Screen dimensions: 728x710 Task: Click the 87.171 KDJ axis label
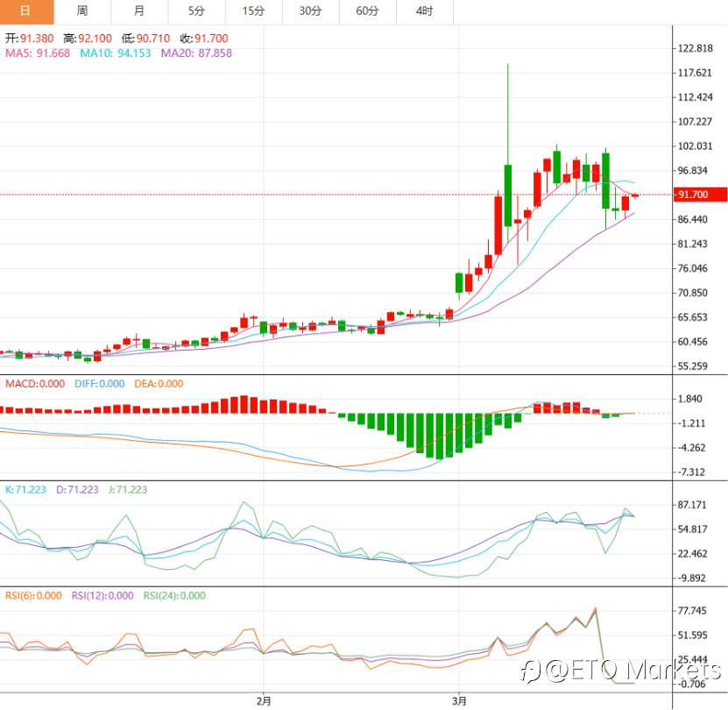(x=692, y=505)
